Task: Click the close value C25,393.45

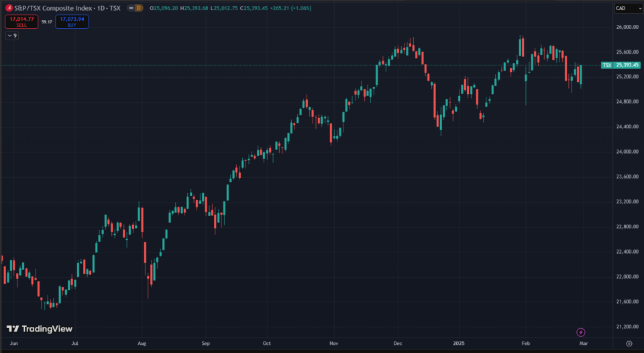Action: tap(254, 8)
